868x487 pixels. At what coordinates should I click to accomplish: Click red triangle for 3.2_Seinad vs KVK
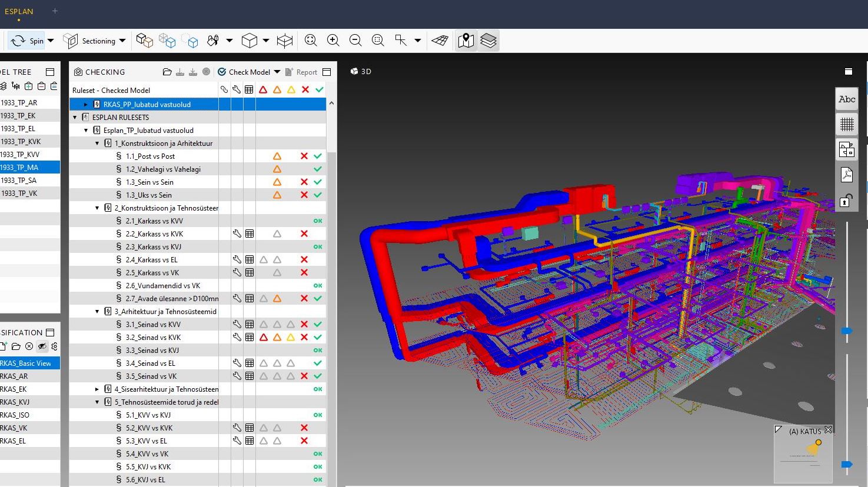[x=263, y=338]
